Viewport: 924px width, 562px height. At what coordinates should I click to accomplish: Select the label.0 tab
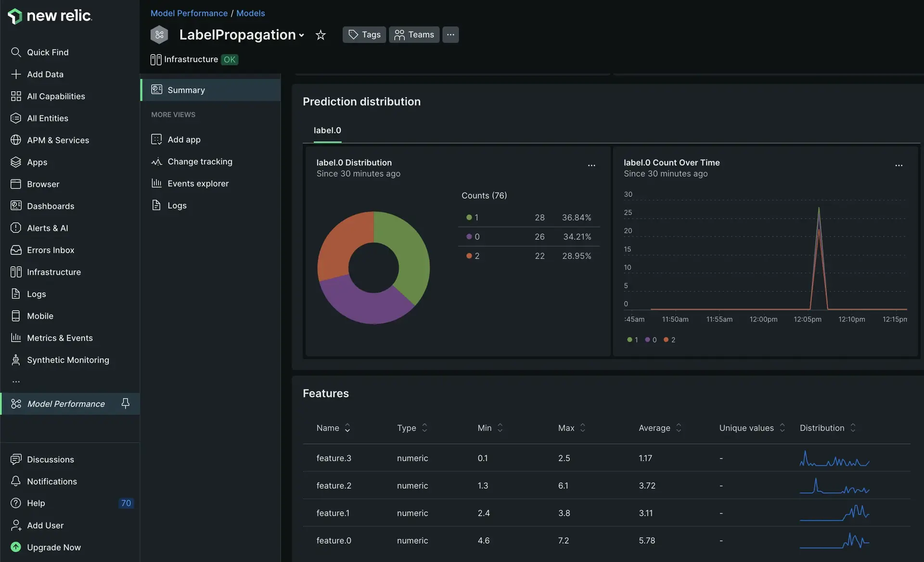(327, 130)
